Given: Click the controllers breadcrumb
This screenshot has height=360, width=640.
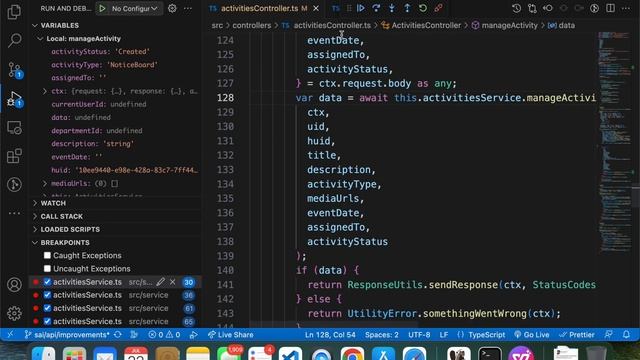Looking at the screenshot, I should tap(251, 25).
